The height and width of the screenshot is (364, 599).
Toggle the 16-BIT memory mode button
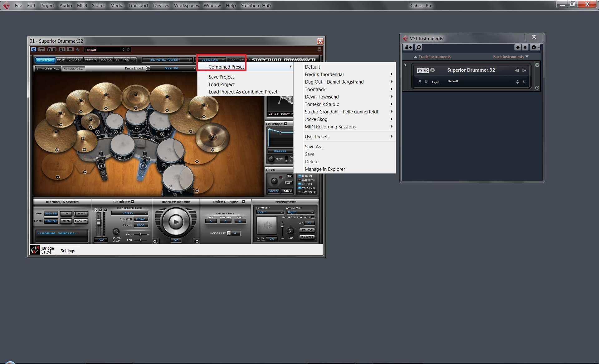tap(81, 213)
